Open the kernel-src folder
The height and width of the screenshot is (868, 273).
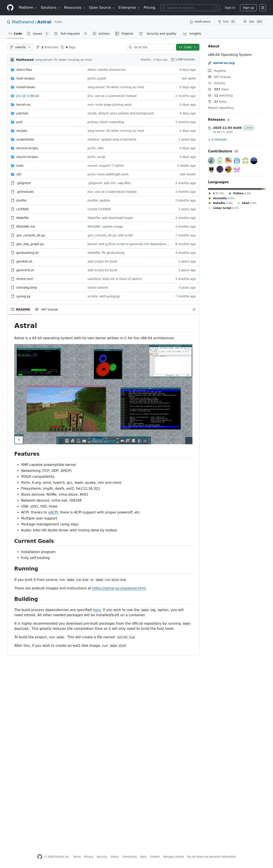tap(24, 105)
